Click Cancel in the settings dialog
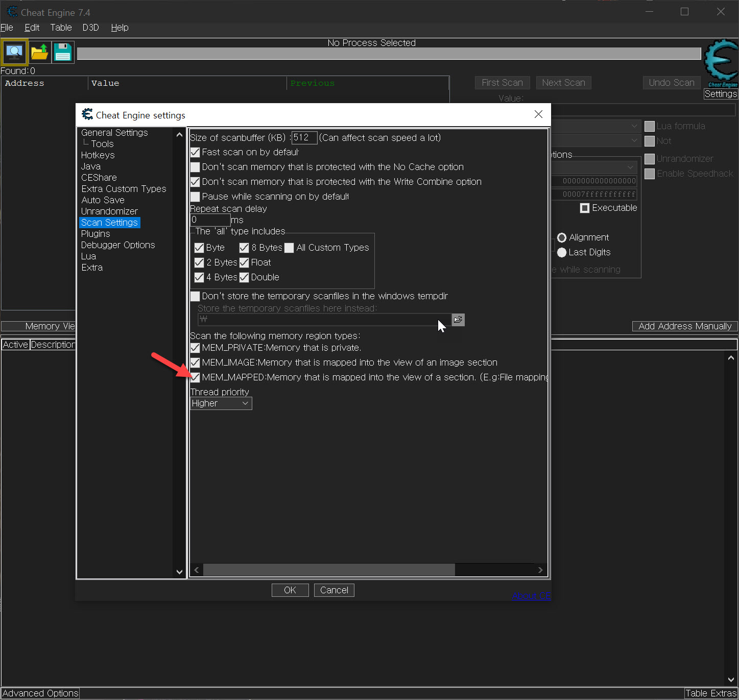Viewport: 739px width, 700px height. click(334, 590)
